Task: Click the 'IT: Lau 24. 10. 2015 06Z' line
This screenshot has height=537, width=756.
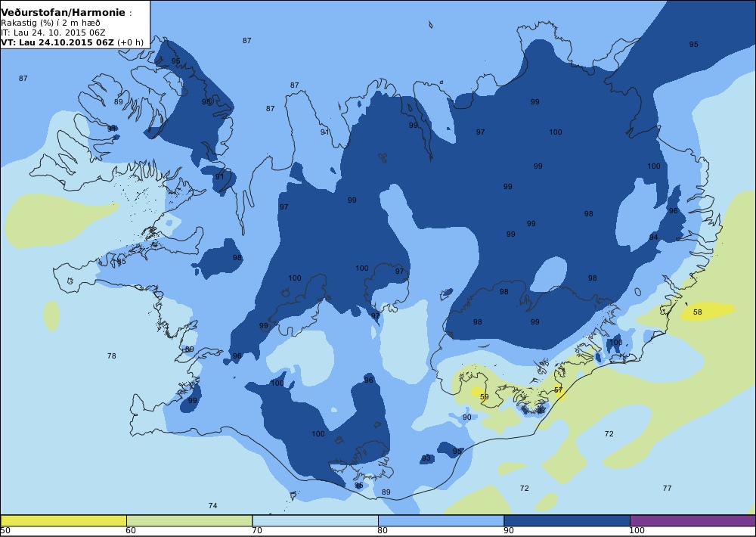Action: [53, 33]
